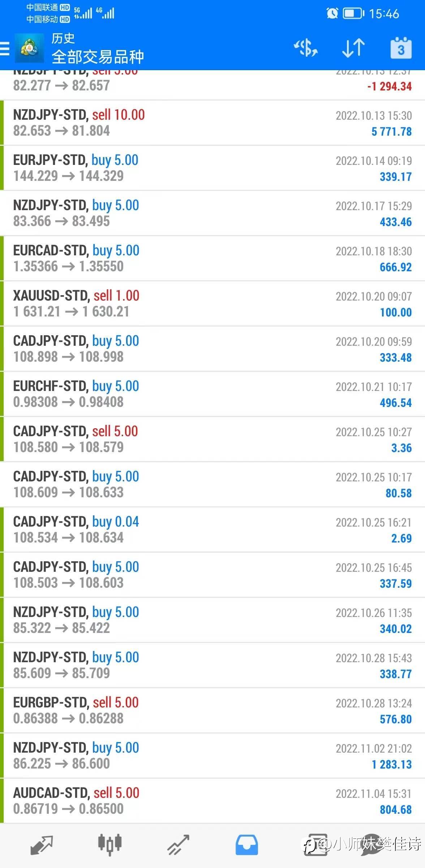This screenshot has height=868, width=425.
Task: Select the History inbox tab
Action: [247, 845]
